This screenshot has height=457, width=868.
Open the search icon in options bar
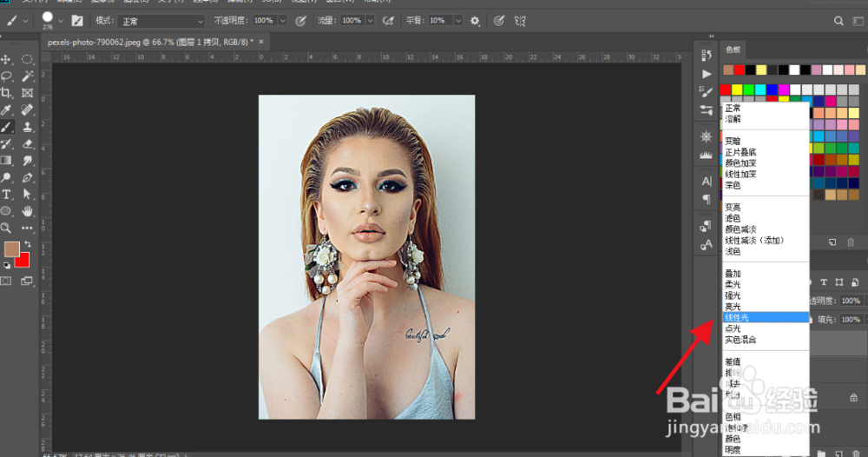point(838,21)
